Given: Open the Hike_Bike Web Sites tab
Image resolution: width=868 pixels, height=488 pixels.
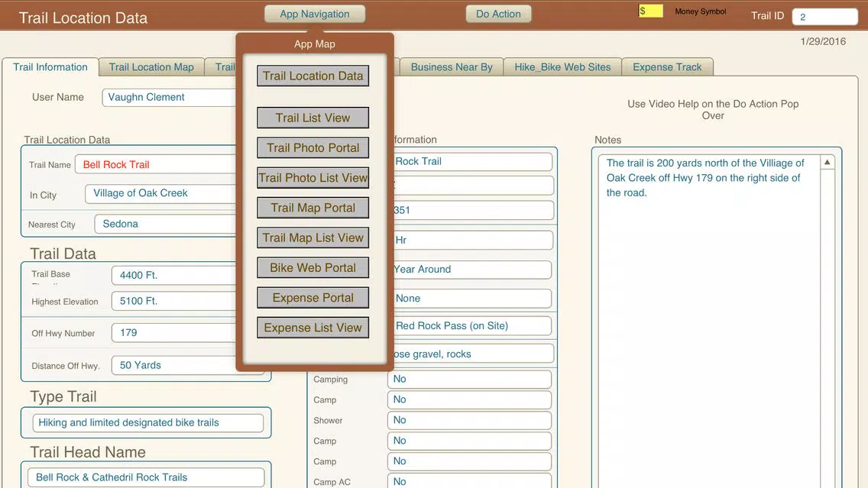Looking at the screenshot, I should [562, 67].
